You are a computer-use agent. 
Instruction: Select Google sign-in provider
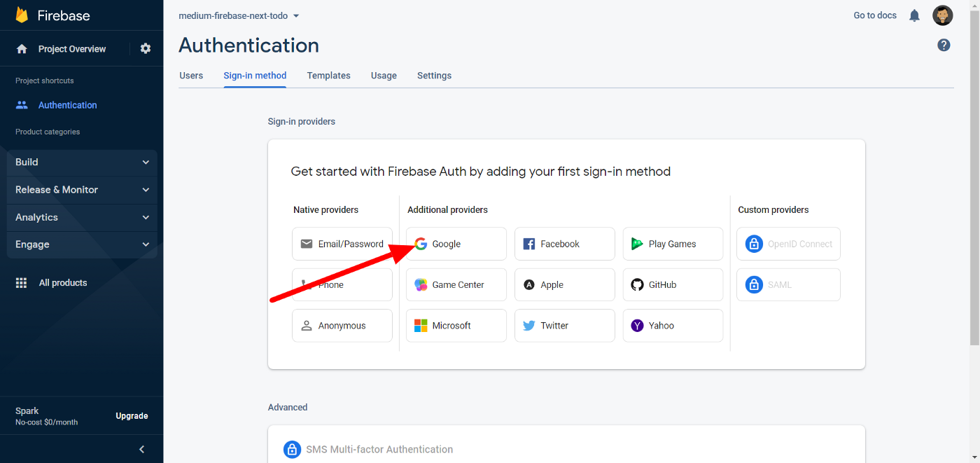pyautogui.click(x=456, y=244)
